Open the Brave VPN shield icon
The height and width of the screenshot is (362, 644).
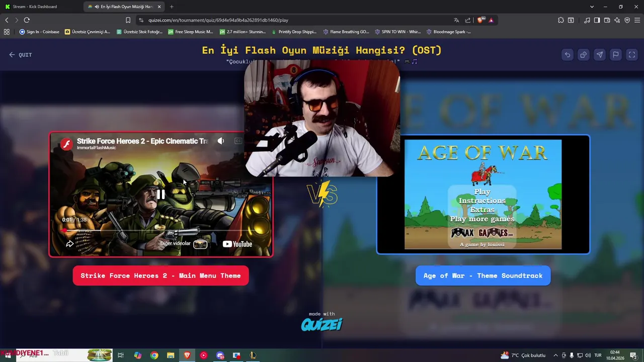[627, 20]
